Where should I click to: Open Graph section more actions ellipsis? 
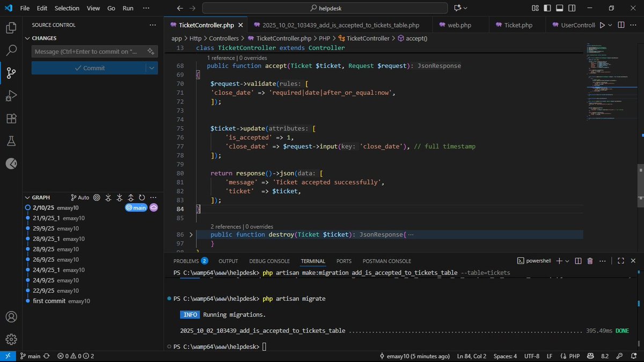coord(154,197)
